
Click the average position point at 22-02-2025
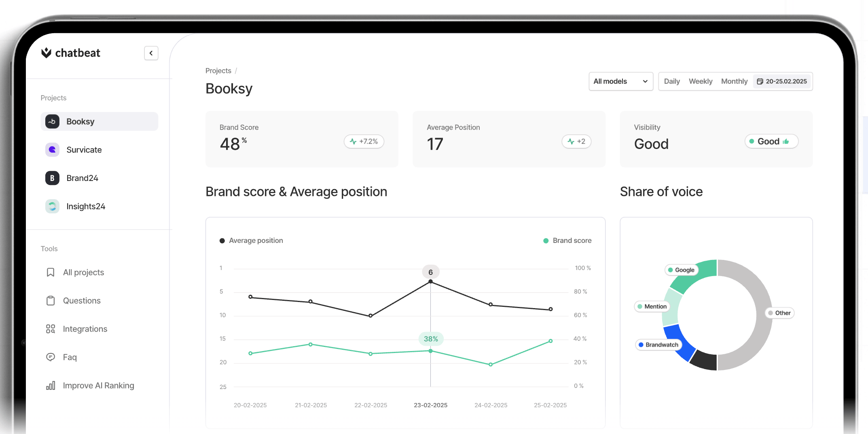point(370,316)
